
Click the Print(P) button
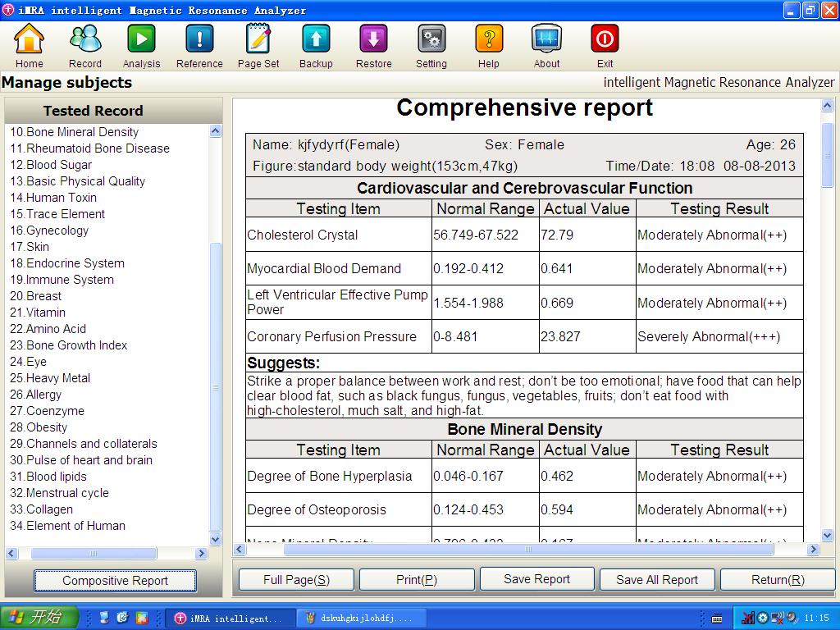pos(417,580)
